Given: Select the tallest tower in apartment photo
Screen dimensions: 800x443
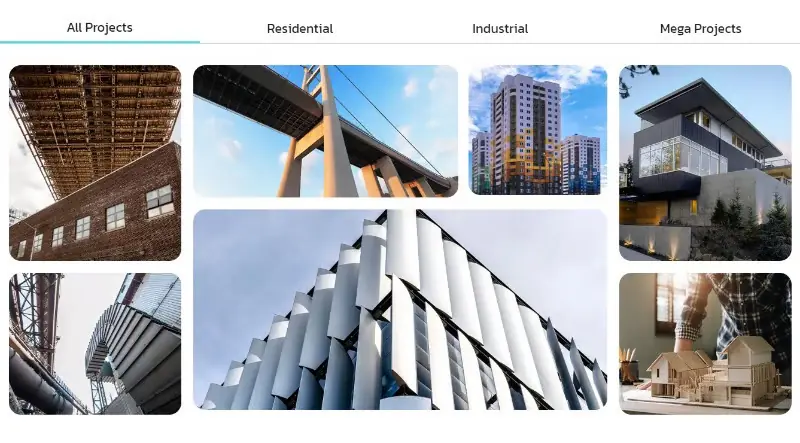Looking at the screenshot, I should tap(526, 134).
